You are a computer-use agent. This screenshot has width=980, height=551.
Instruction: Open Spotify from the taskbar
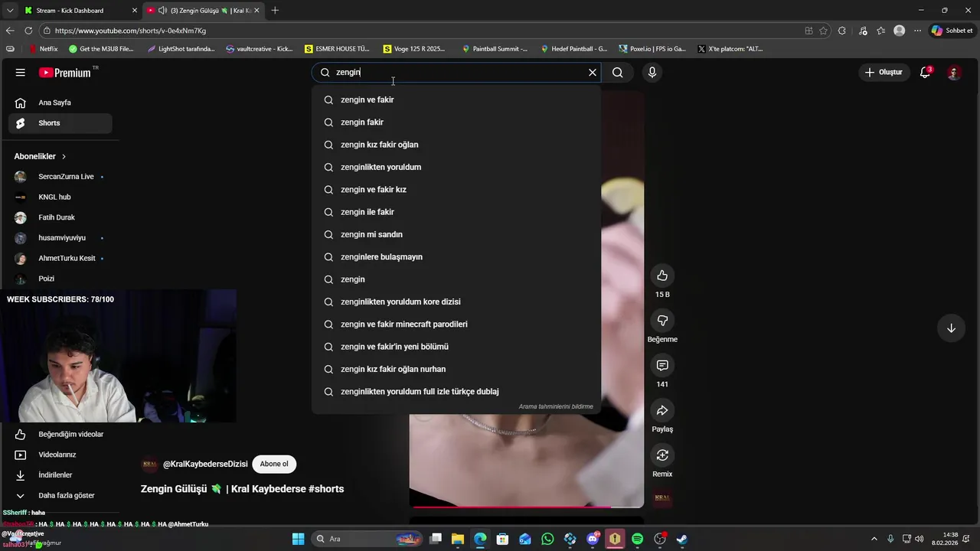[637, 540]
